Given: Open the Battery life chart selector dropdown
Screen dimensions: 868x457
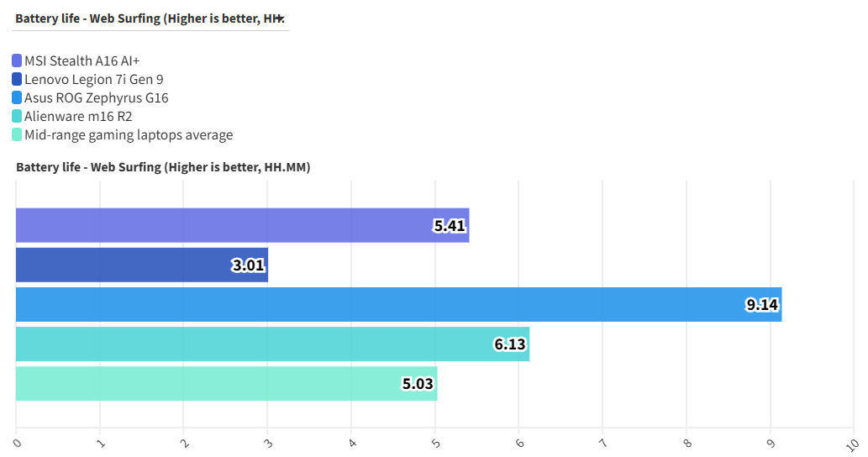Looking at the screenshot, I should click(x=151, y=18).
